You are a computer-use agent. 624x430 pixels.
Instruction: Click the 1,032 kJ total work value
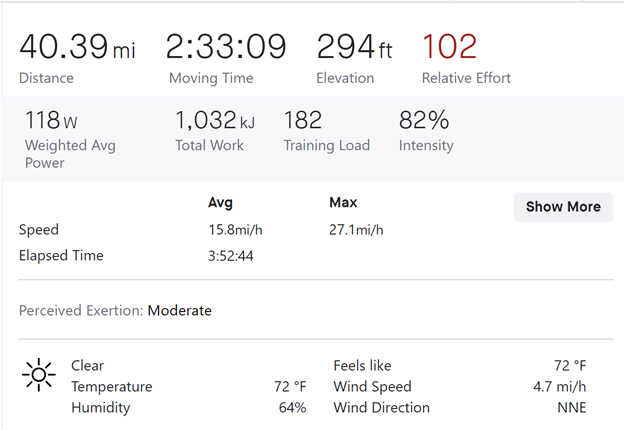[x=215, y=121]
